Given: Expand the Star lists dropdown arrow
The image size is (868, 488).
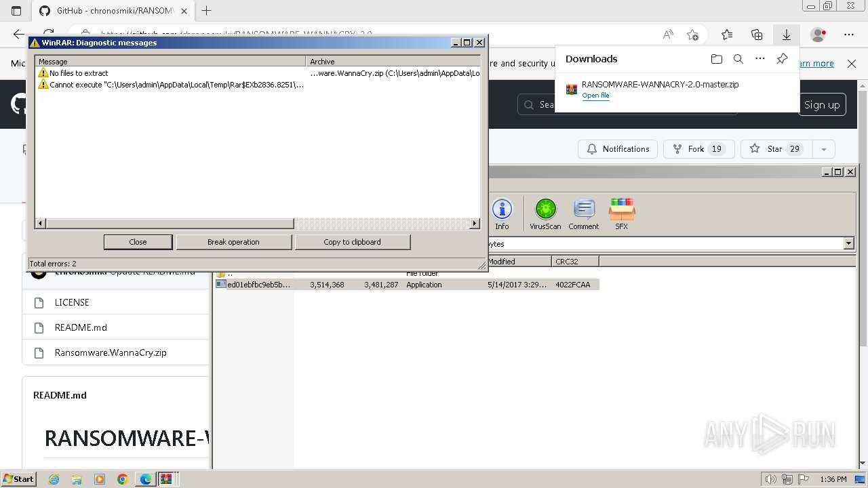Looking at the screenshot, I should 823,149.
